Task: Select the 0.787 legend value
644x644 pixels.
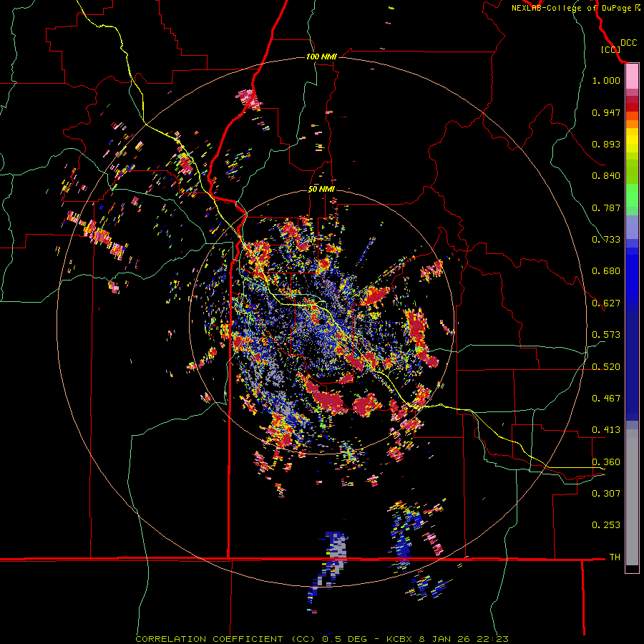Action: pyautogui.click(x=606, y=208)
